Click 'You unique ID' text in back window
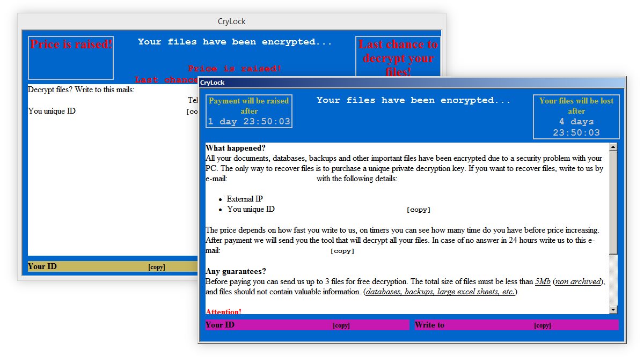 coord(52,111)
